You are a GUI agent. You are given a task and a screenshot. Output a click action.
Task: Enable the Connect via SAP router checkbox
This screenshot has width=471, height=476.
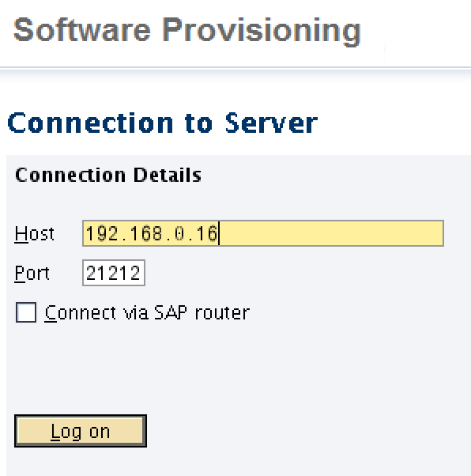pos(26,312)
